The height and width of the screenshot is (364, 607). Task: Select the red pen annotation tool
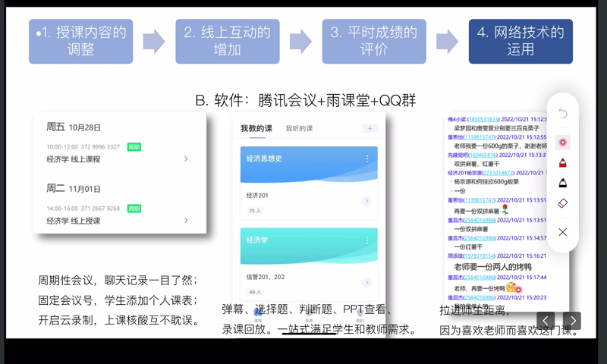562,163
